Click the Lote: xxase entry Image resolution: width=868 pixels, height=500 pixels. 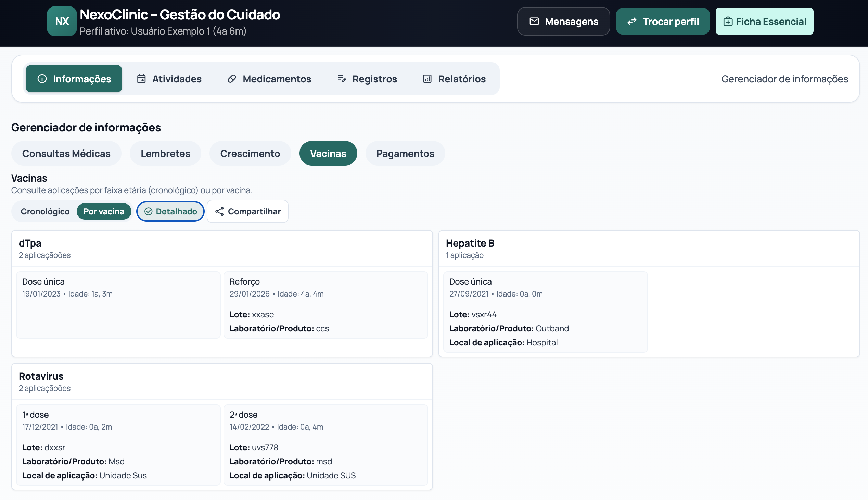(252, 315)
